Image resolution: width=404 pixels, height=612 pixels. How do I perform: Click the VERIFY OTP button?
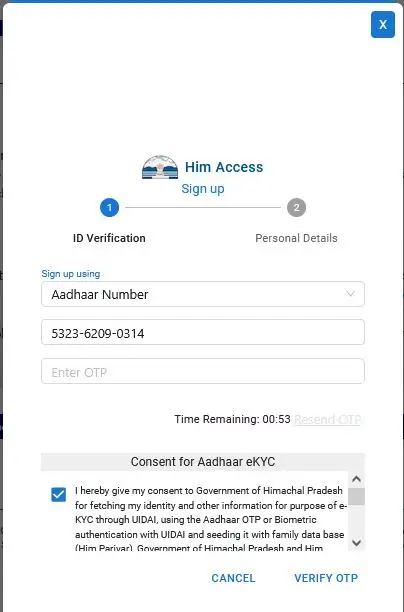click(326, 578)
